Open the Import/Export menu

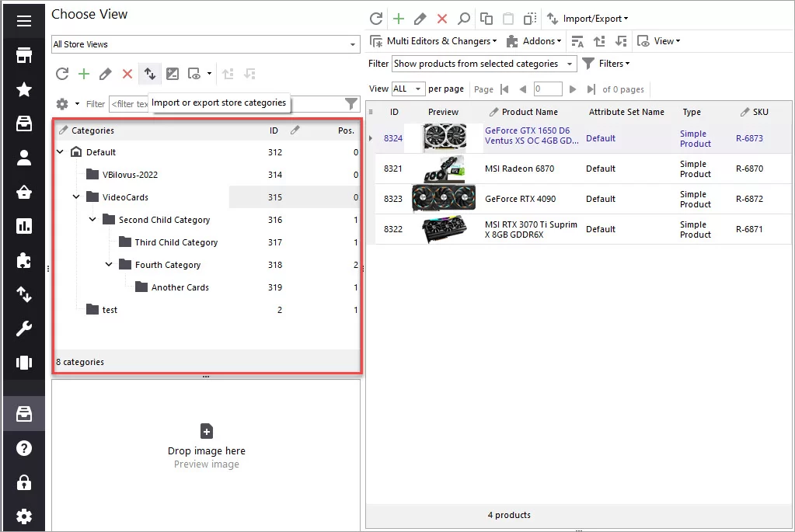588,19
